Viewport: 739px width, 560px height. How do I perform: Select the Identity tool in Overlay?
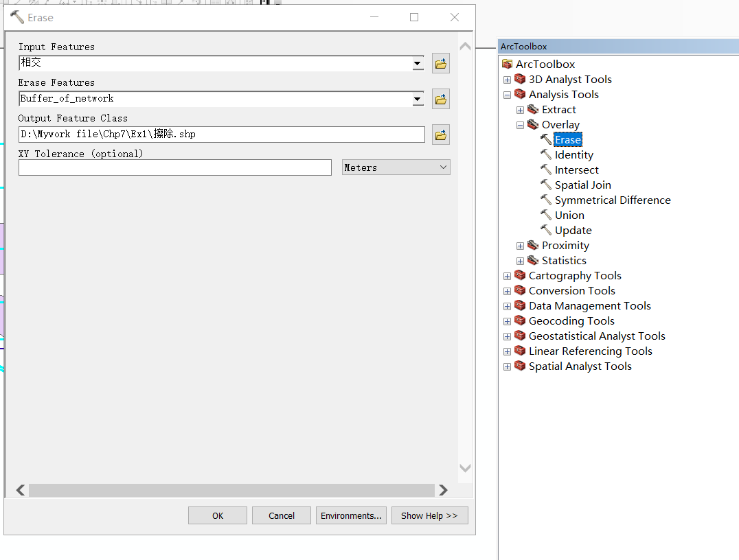[x=573, y=154]
